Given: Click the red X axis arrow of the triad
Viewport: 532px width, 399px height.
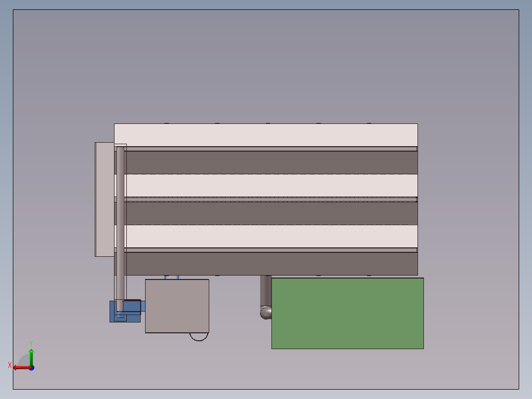Looking at the screenshot, I should pos(21,368).
